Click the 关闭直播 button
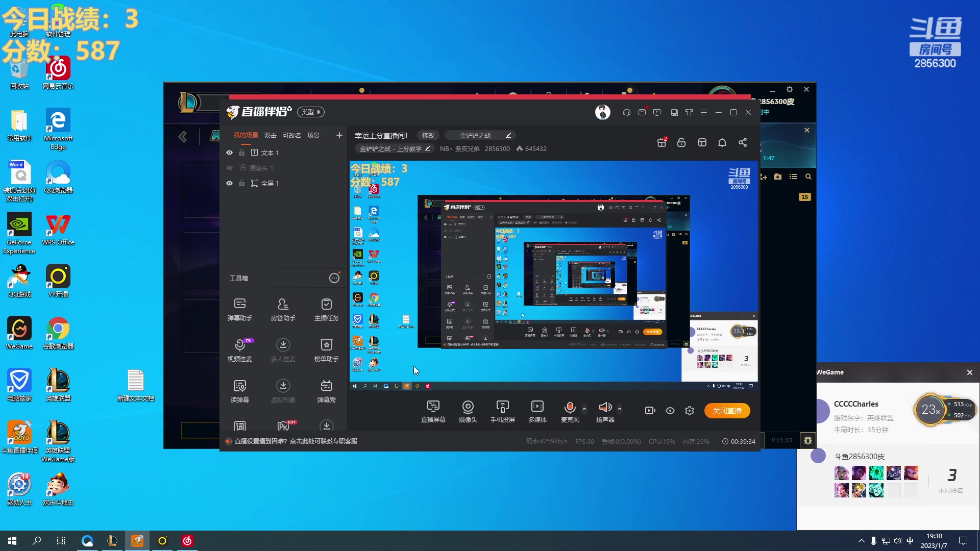Screen dimensions: 980x551 click(727, 411)
